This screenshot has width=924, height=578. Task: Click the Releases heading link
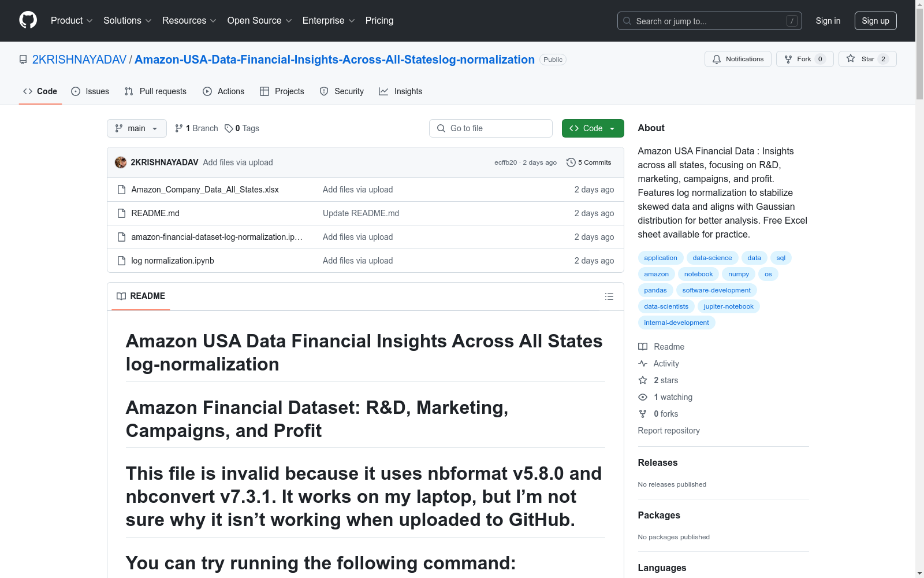(x=658, y=462)
